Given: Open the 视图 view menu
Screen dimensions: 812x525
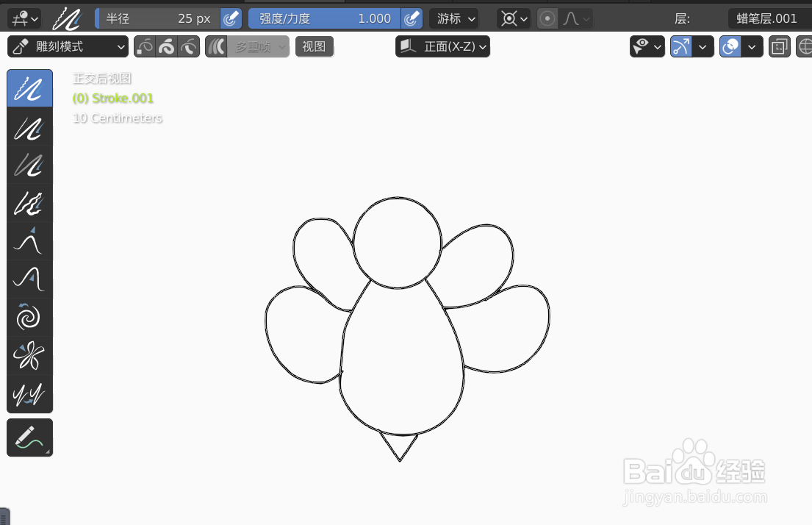Looking at the screenshot, I should (x=315, y=46).
